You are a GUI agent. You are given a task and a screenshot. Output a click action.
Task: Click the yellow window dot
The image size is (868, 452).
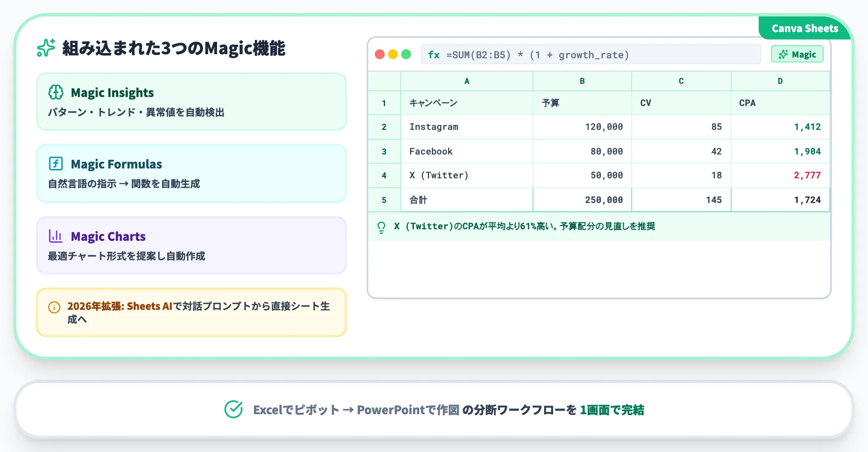pyautogui.click(x=393, y=54)
